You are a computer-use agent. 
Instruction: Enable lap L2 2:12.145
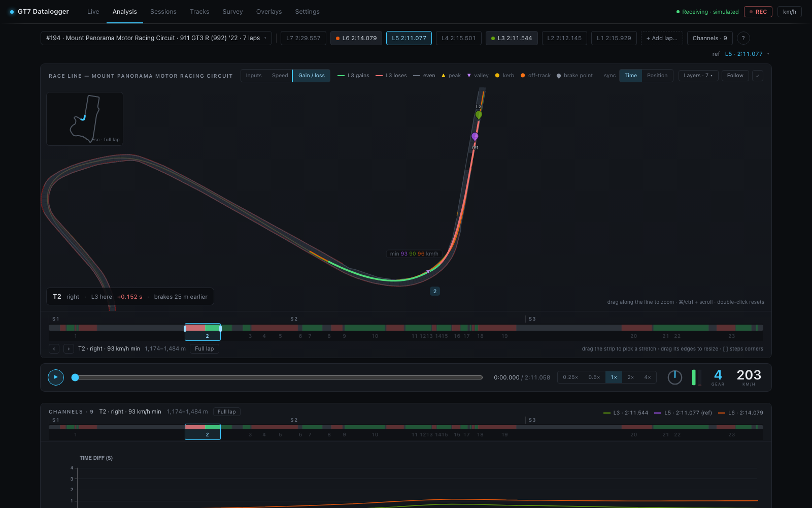pyautogui.click(x=564, y=38)
